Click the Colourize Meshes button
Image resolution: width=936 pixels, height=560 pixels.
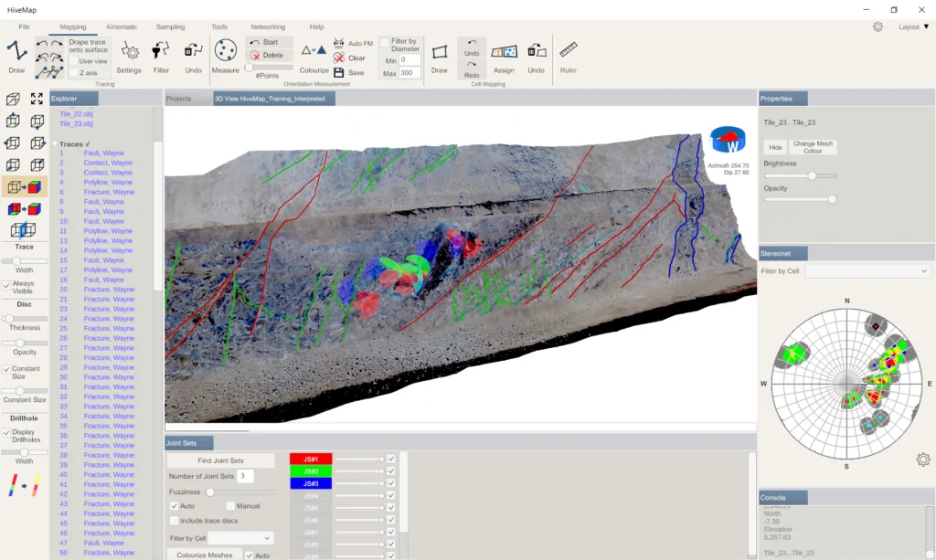[x=204, y=555]
